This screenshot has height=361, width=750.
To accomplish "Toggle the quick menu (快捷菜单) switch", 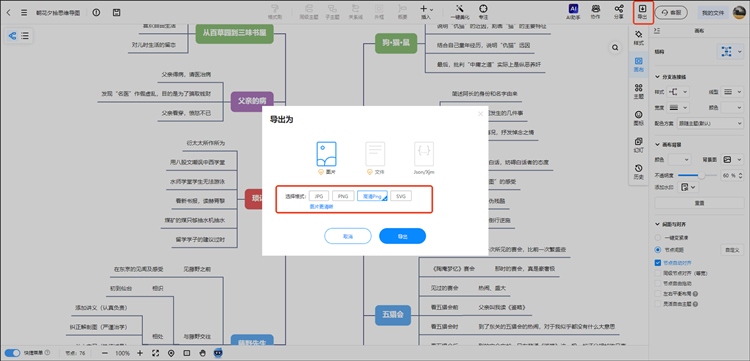I will tap(13, 353).
